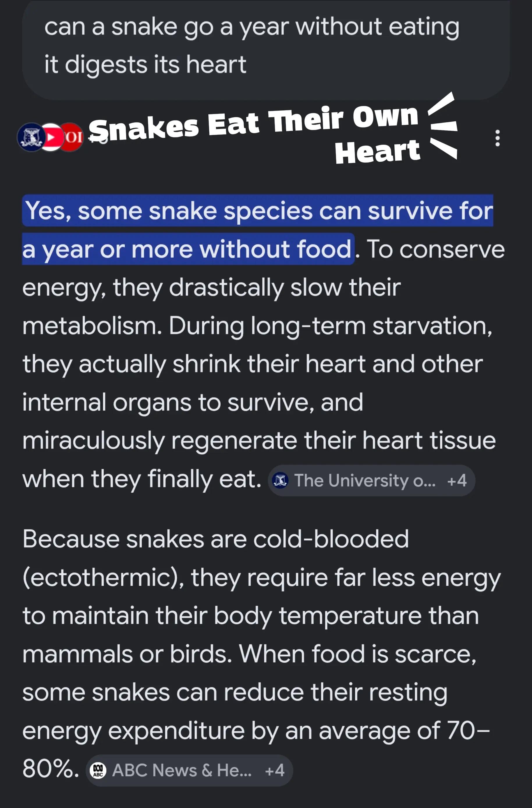Tap the crest icon inside The University chip
Image resolution: width=532 pixels, height=808 pixels.
click(281, 480)
